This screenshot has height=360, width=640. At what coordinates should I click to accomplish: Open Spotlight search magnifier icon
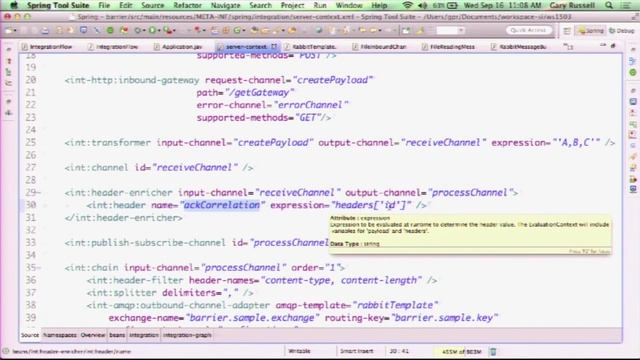[609, 5]
